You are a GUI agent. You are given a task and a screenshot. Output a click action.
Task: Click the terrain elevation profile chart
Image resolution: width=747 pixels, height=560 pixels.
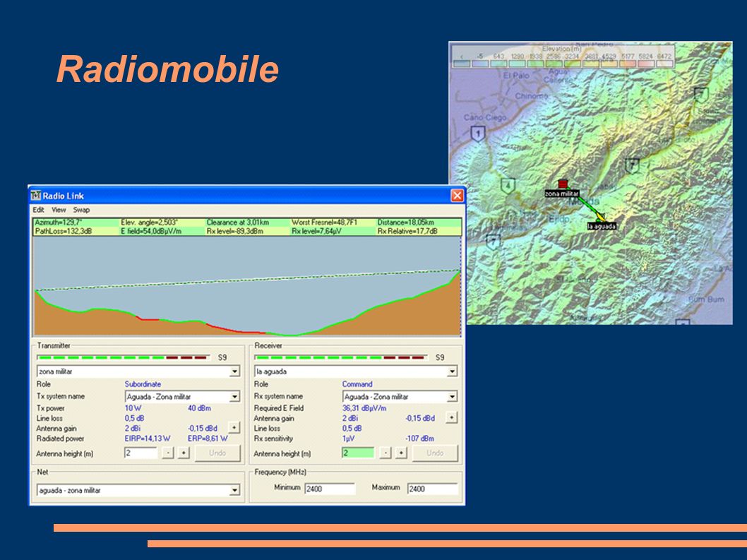247,286
